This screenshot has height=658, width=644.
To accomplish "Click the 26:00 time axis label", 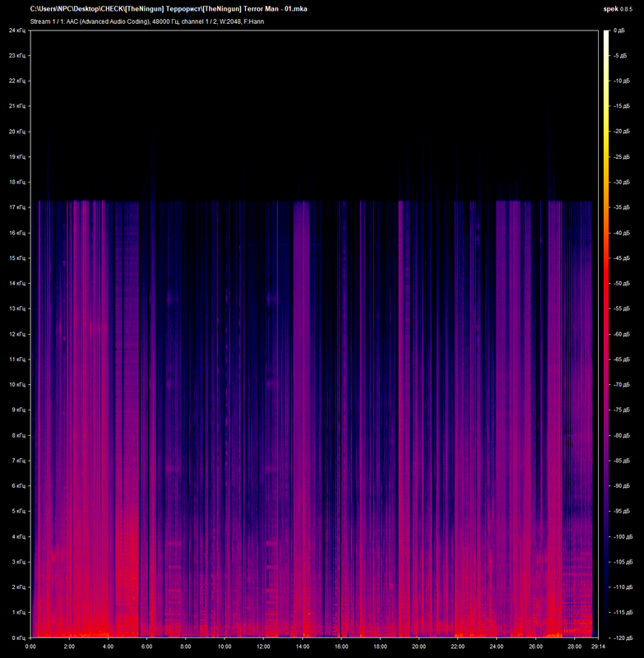I will [535, 646].
